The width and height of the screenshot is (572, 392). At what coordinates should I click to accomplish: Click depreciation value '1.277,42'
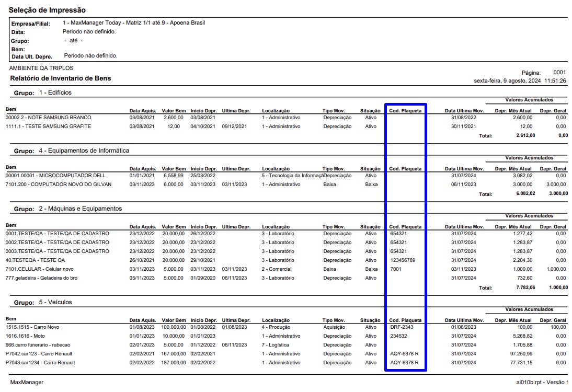(523, 234)
